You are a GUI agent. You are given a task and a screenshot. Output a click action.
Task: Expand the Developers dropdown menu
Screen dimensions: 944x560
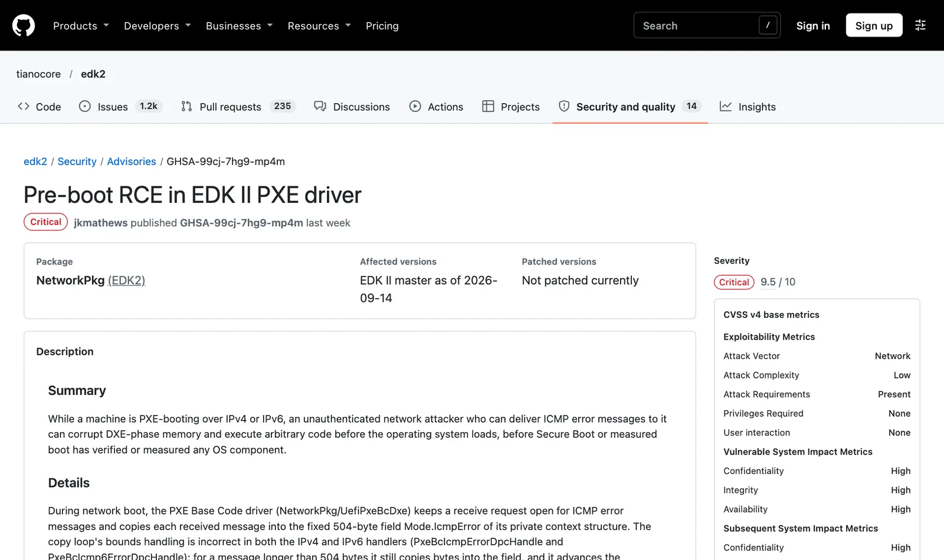(x=158, y=26)
